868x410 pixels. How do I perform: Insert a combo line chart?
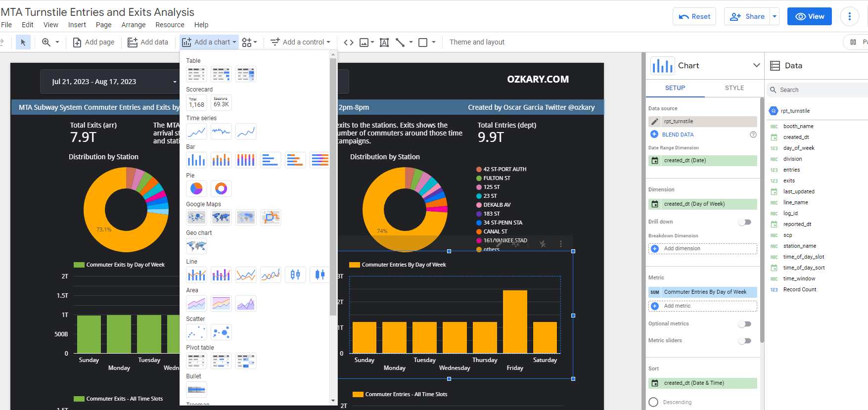coord(196,275)
